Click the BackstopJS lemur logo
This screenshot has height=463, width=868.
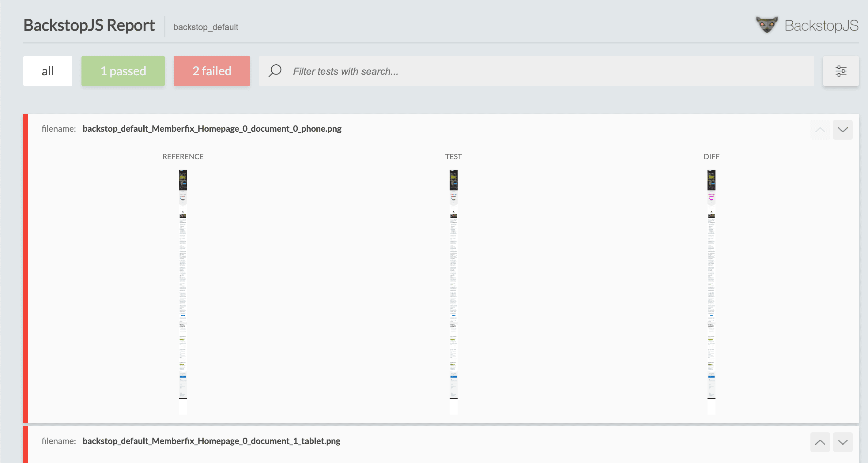coord(767,25)
